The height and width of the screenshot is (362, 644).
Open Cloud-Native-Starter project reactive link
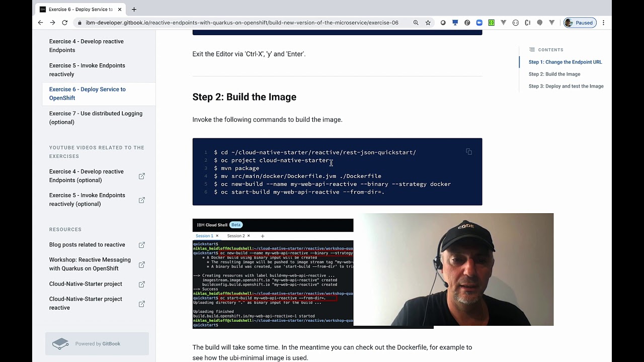tap(86, 303)
